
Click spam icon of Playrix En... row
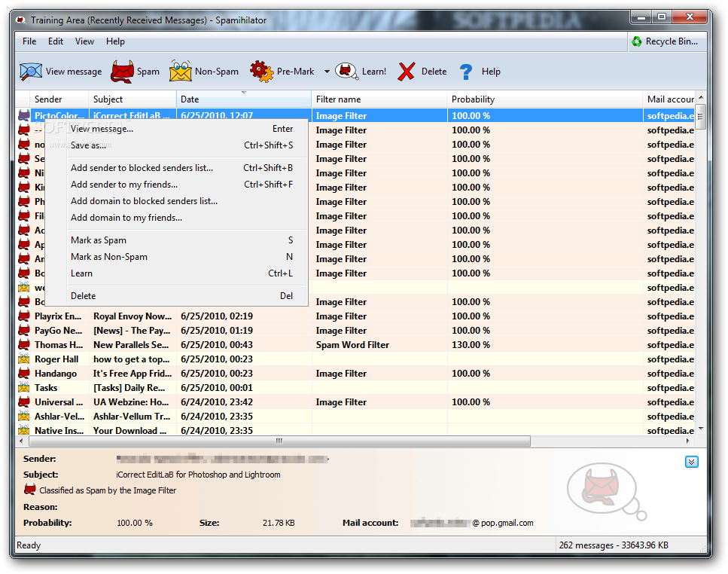[x=23, y=316]
